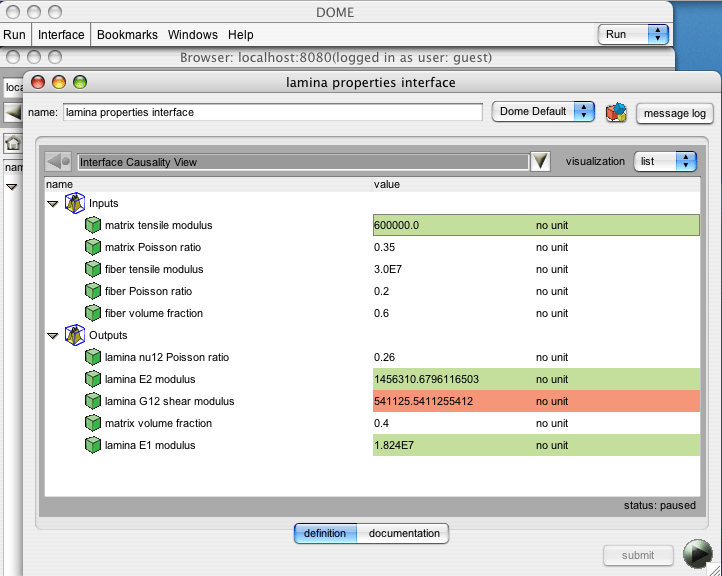Click the name field with lamina properties interface
Viewport: 722px width, 576px height.
click(273, 112)
